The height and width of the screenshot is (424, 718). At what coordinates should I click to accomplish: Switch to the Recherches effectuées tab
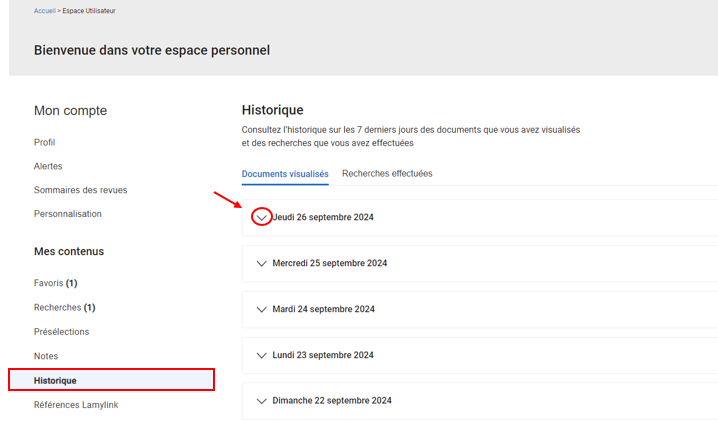pyautogui.click(x=387, y=174)
